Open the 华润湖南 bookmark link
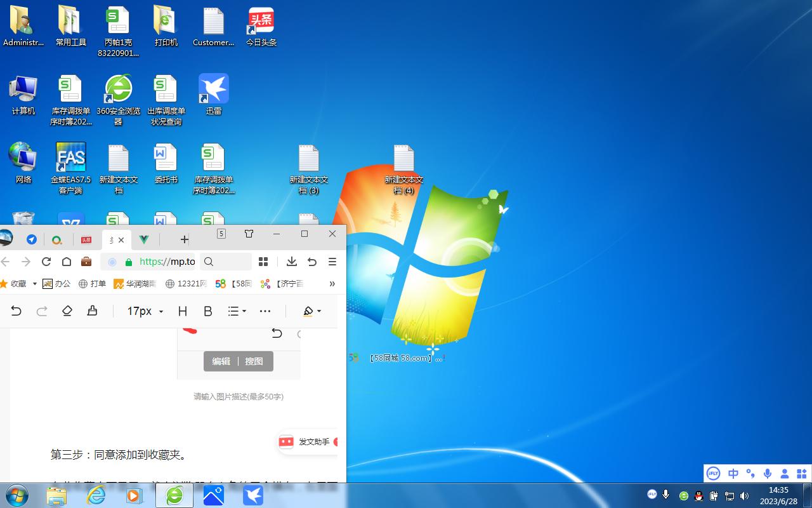Viewport: 812px width, 508px height. (x=134, y=284)
